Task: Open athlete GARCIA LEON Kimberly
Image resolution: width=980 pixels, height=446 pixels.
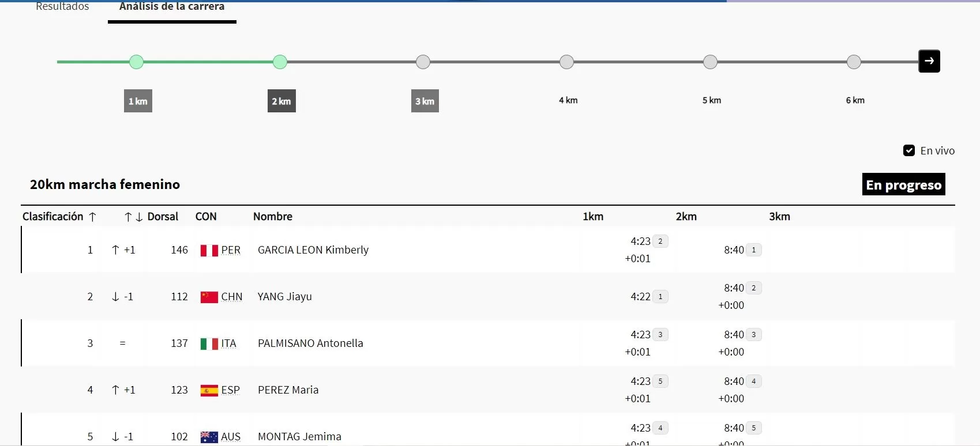Action: [313, 250]
